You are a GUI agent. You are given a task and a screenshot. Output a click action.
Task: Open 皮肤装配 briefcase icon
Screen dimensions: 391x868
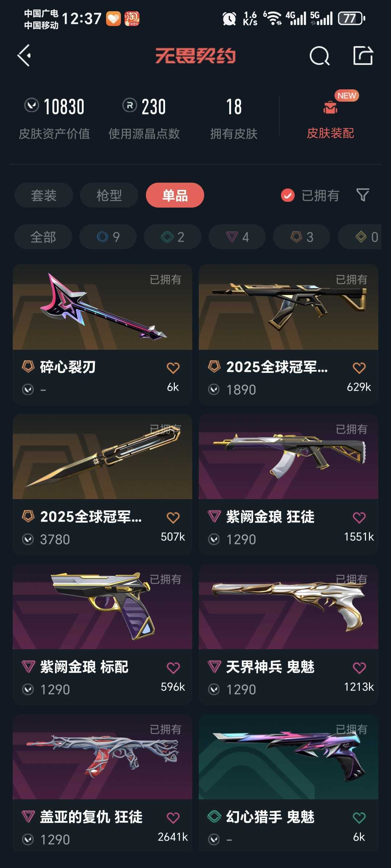330,107
